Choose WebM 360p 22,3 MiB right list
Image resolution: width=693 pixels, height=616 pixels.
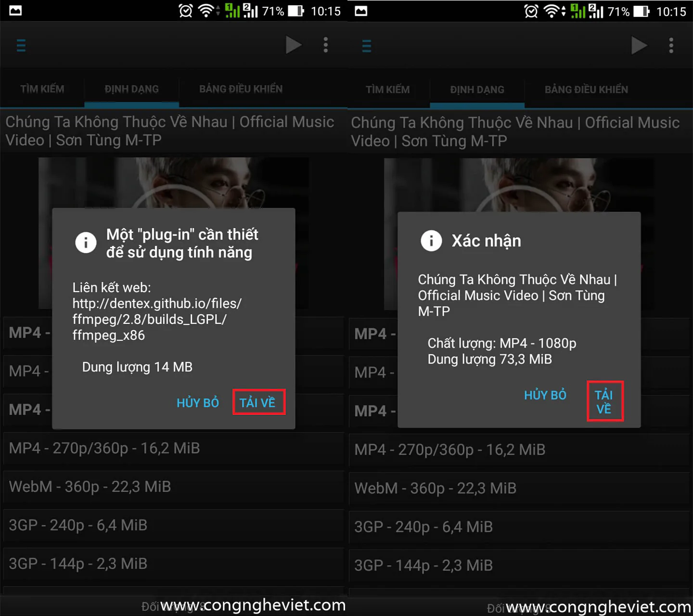(x=519, y=488)
